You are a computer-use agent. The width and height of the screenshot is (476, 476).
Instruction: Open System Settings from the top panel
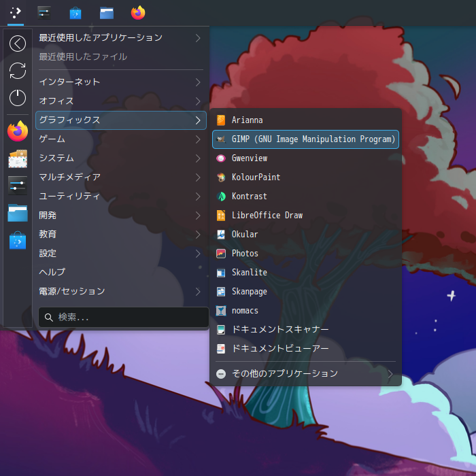pyautogui.click(x=44, y=13)
